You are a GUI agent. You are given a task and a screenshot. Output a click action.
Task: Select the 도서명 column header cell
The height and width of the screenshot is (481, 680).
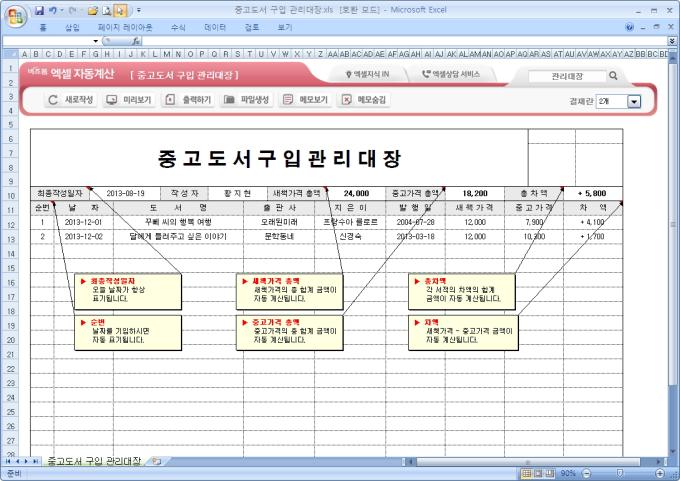point(178,208)
